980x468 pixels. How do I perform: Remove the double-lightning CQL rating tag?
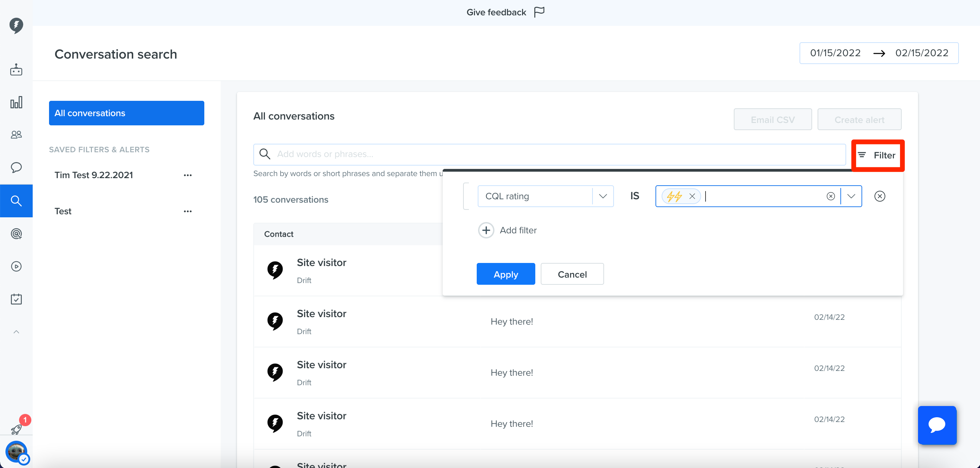coord(692,196)
